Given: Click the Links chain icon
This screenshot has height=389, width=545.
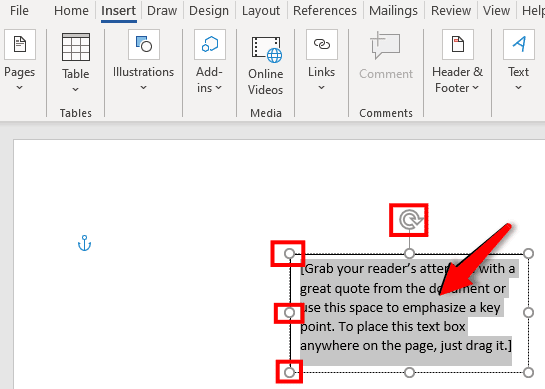Looking at the screenshot, I should 322,45.
